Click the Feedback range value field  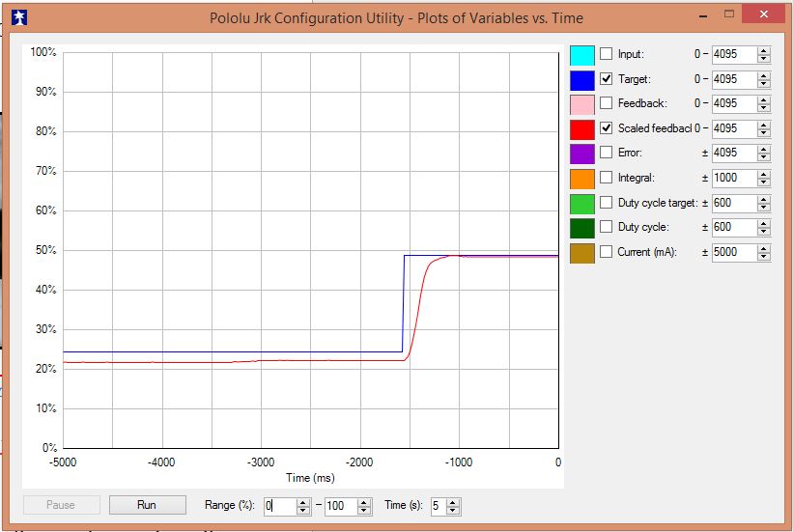coord(734,103)
